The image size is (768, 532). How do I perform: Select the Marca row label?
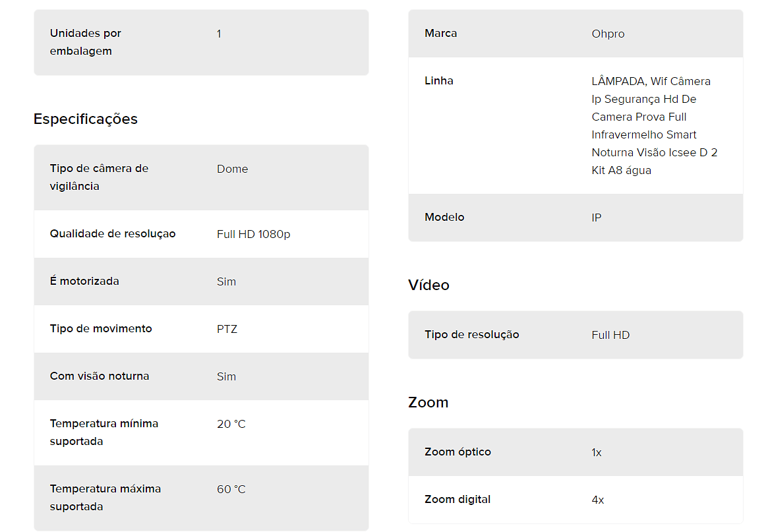pyautogui.click(x=441, y=34)
